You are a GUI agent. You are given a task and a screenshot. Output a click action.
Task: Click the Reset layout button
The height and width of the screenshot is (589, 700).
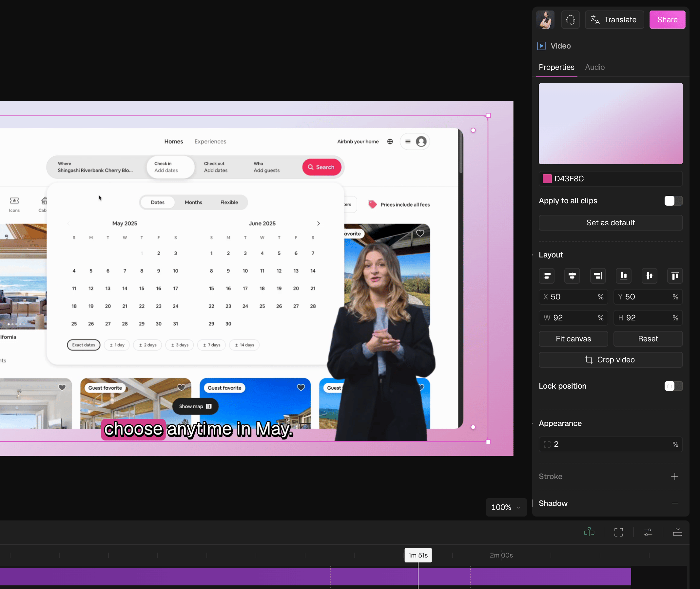pos(648,339)
